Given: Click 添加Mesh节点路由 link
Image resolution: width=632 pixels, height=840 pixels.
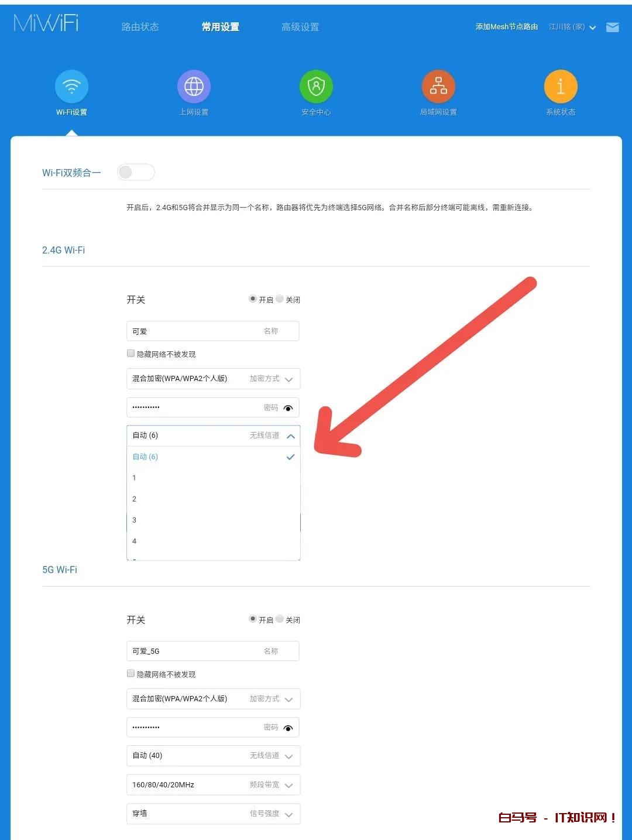Looking at the screenshot, I should (x=506, y=27).
